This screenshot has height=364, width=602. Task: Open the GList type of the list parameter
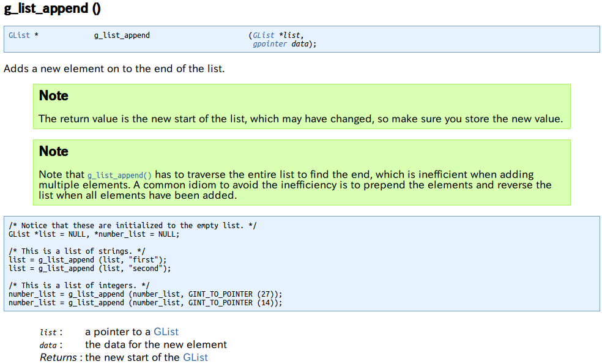click(x=264, y=35)
